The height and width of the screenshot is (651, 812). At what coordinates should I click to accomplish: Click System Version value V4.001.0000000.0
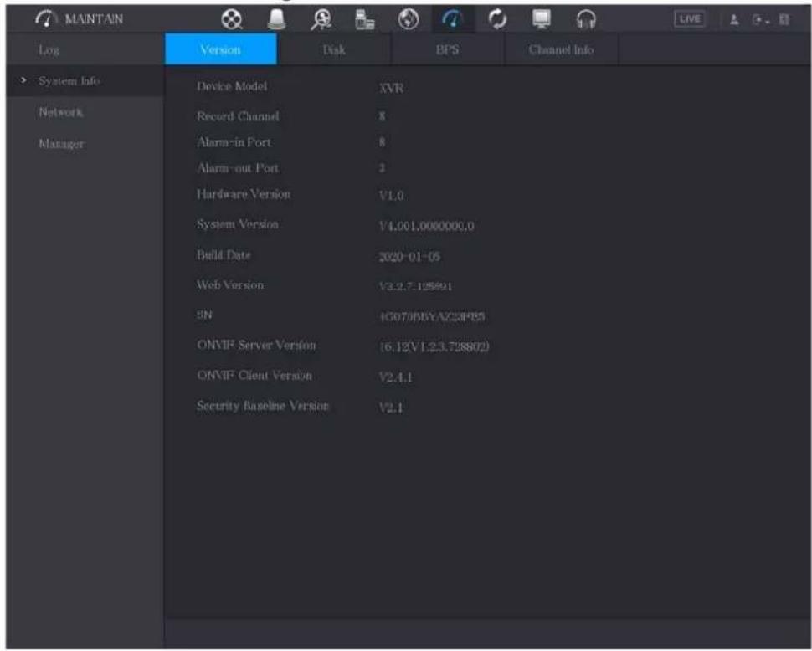click(x=426, y=226)
